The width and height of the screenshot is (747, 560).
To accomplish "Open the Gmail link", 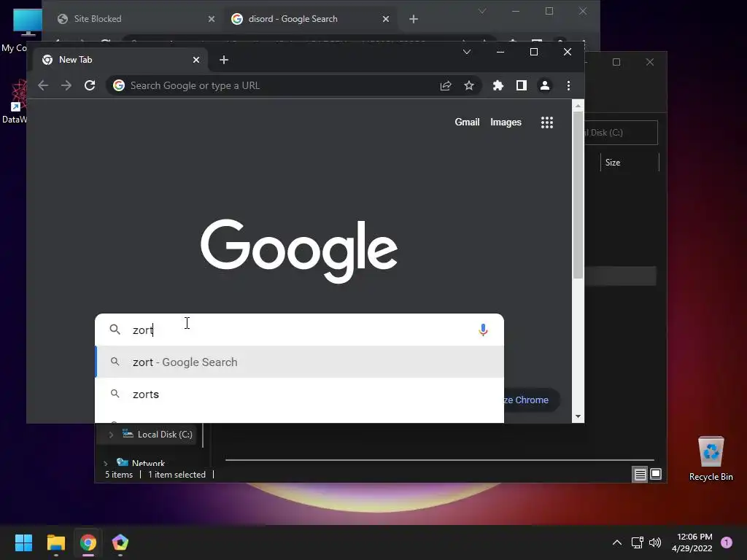I will click(x=467, y=122).
